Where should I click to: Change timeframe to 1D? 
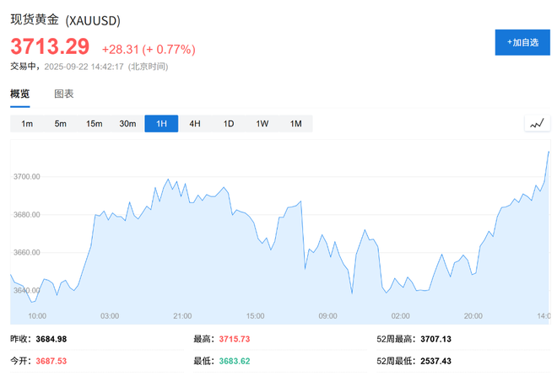coord(229,124)
